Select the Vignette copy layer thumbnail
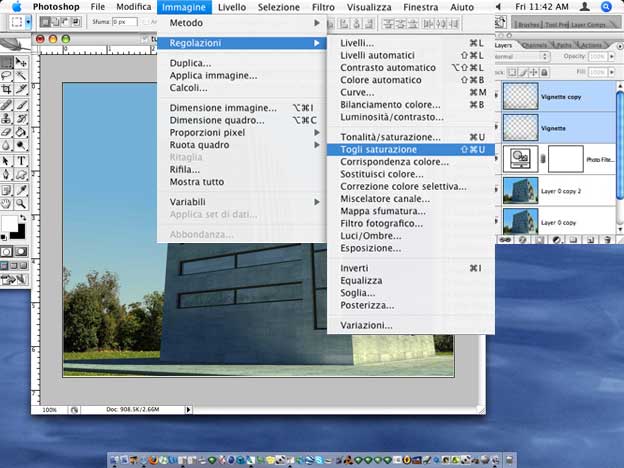 [x=519, y=95]
